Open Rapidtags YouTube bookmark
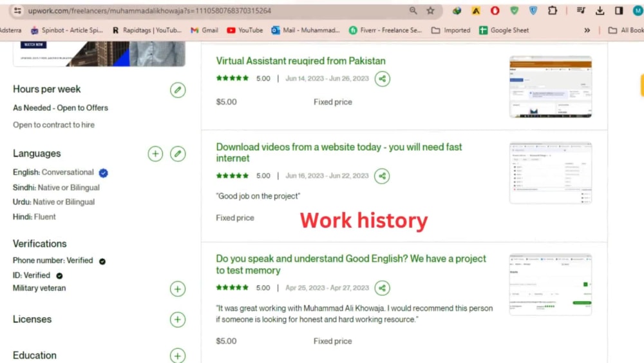Viewport: 644px width, 363px height. 147,30
